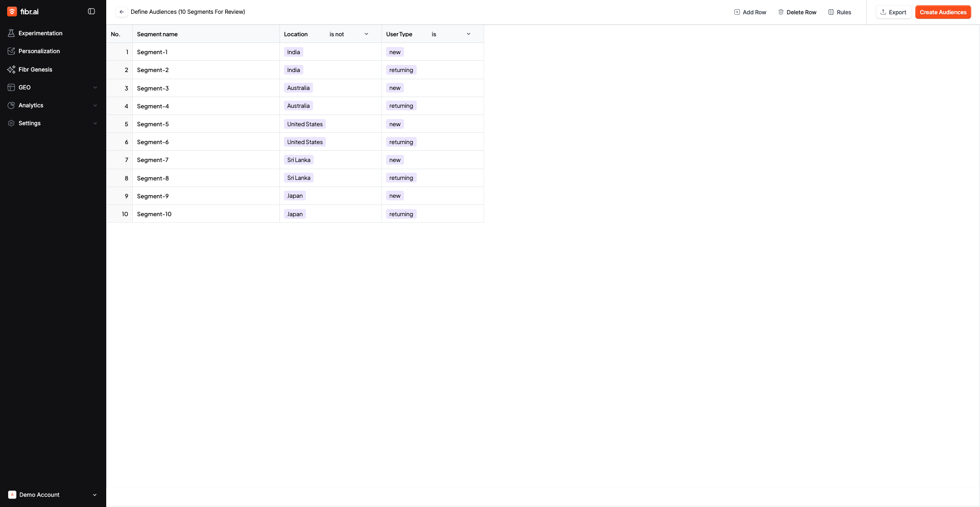Click the Experimentation flask icon
Viewport: 980px width, 507px height.
point(11,33)
